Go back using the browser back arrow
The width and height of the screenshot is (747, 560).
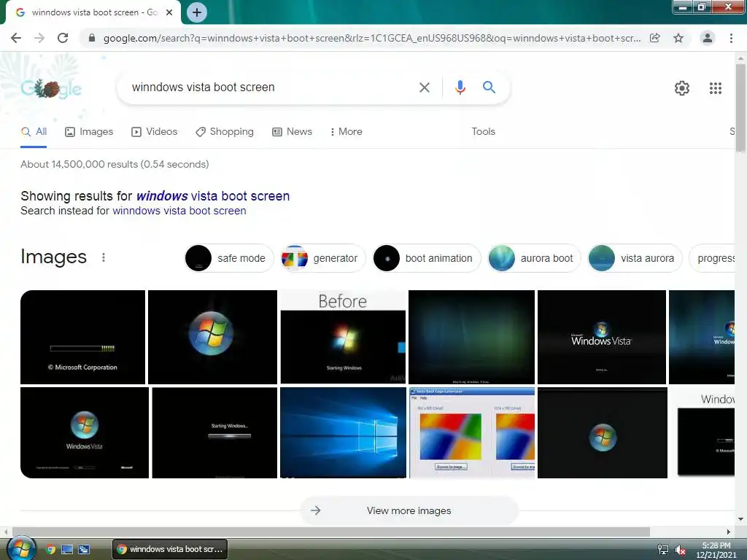pos(16,38)
